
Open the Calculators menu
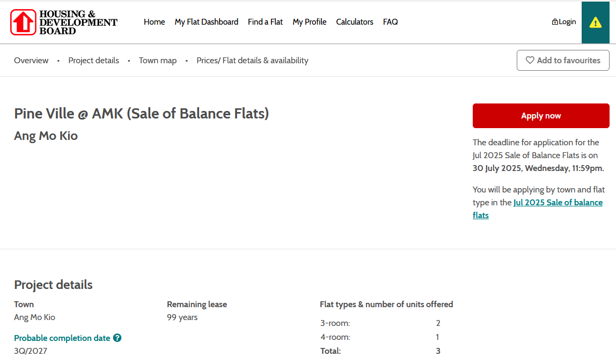[x=355, y=22]
